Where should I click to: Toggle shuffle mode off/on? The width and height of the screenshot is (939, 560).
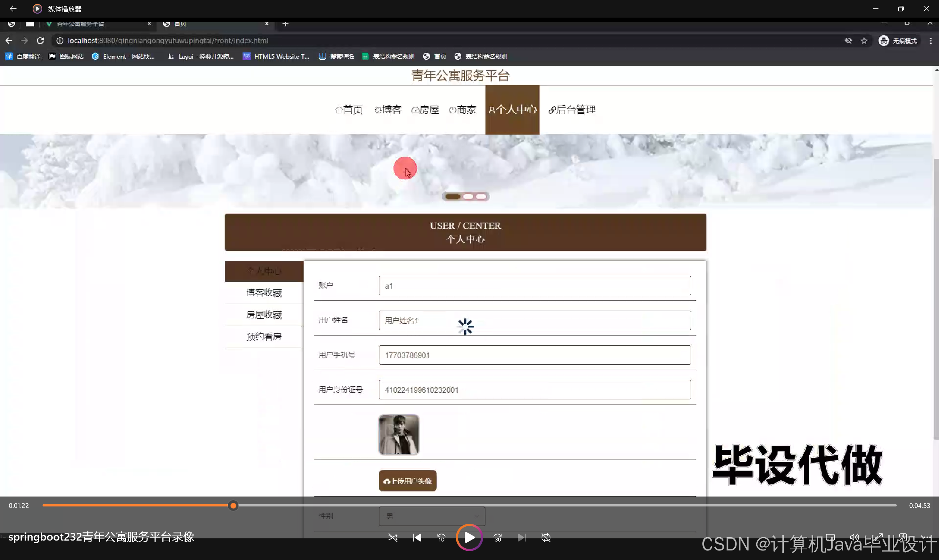coord(393,537)
